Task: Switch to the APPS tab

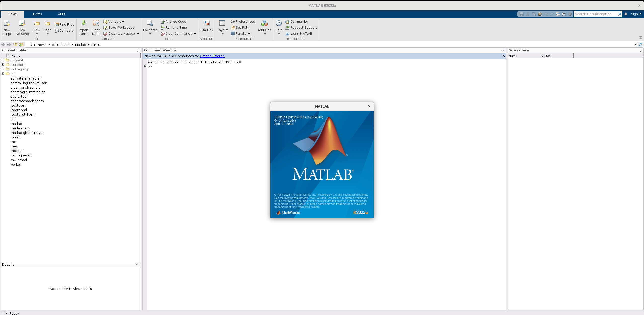Action: [x=62, y=14]
